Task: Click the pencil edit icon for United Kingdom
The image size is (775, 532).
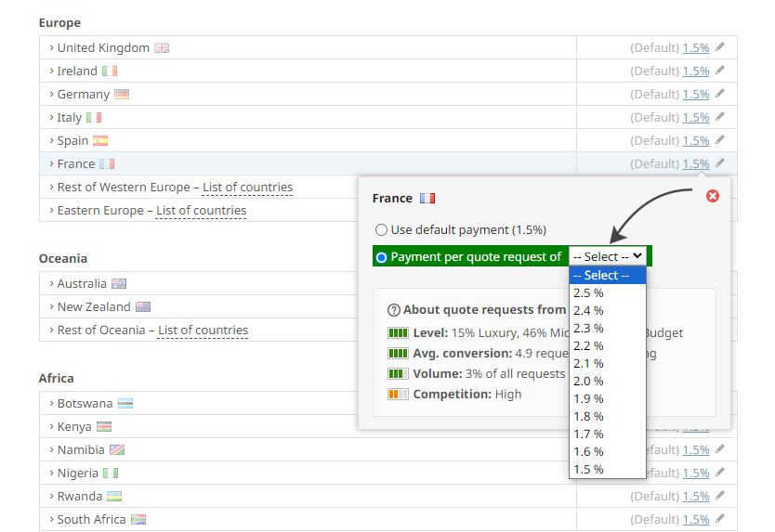Action: [x=720, y=47]
